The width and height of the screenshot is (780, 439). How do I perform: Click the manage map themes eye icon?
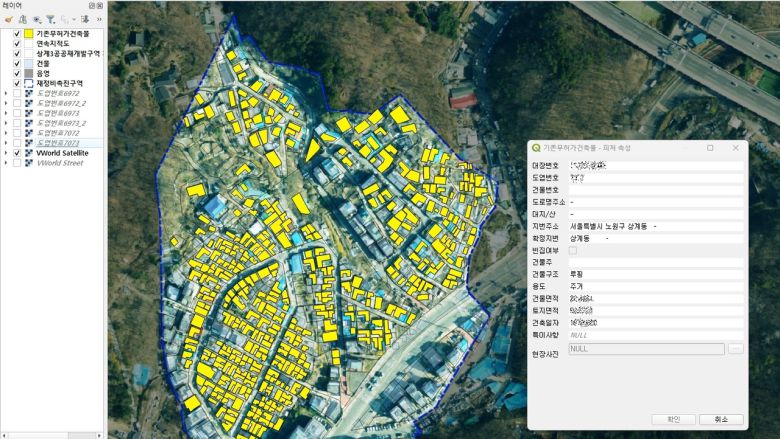[36, 19]
